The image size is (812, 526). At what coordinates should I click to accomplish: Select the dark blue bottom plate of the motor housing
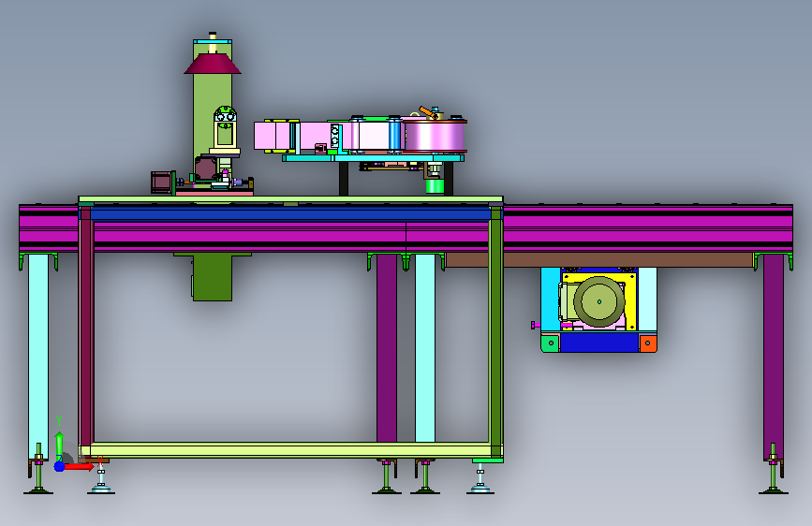coord(599,343)
